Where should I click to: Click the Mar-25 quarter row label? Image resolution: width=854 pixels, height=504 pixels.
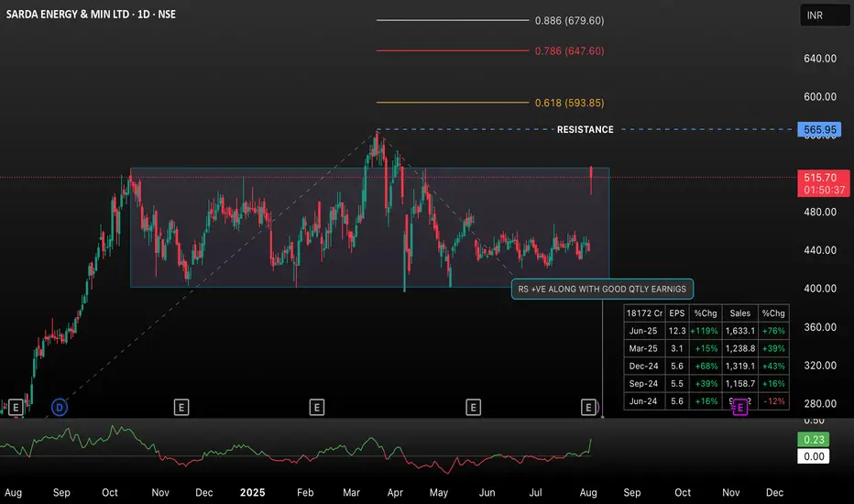(643, 348)
